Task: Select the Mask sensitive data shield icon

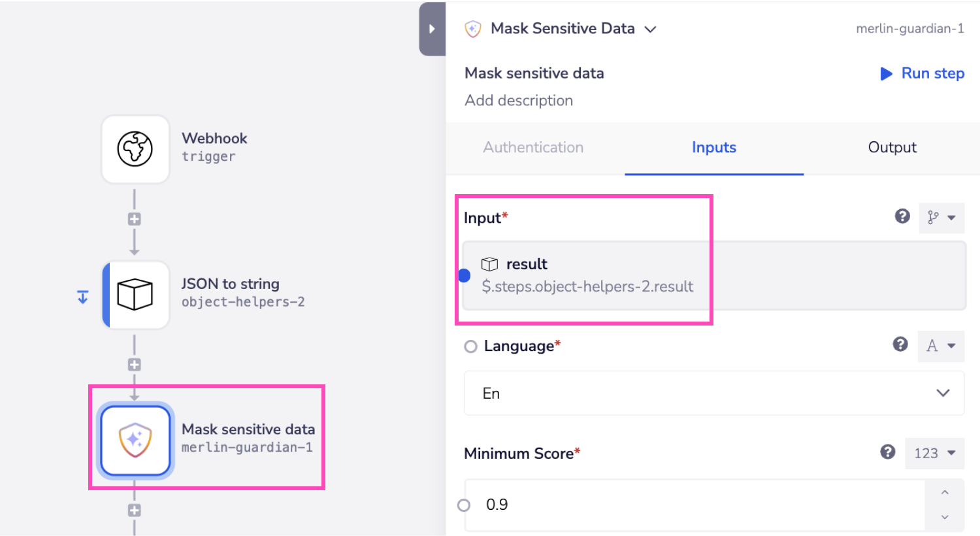Action: [x=135, y=437]
